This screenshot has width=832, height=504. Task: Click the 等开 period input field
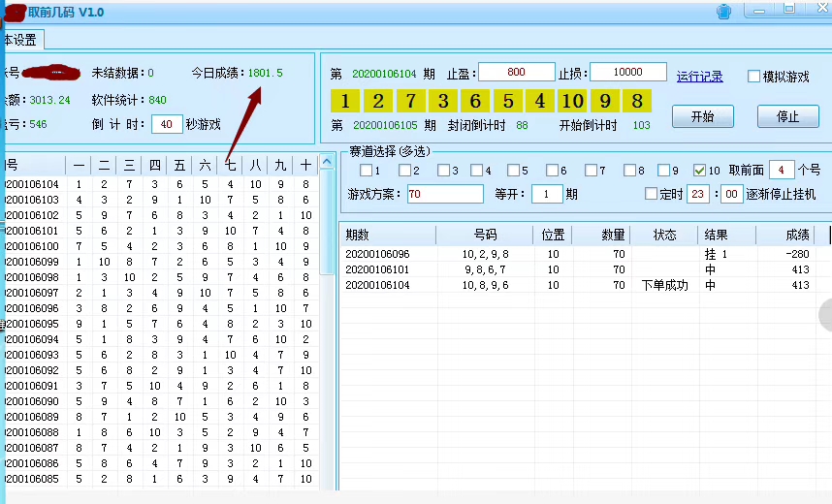547,194
